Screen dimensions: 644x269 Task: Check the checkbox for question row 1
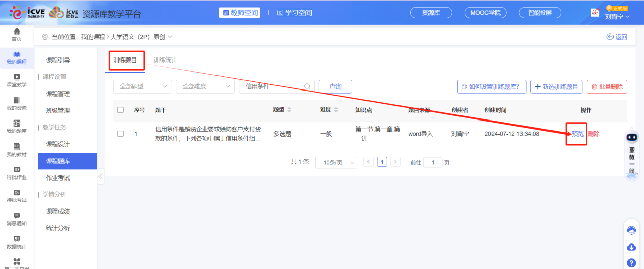120,134
